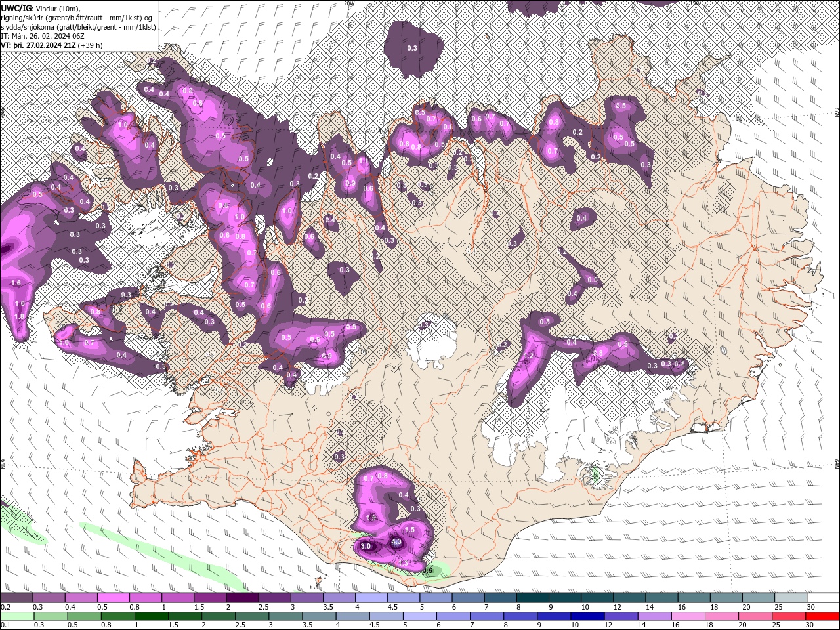Click the '20W' longitude label at top
This screenshot has width=840, height=630.
pyautogui.click(x=349, y=3)
